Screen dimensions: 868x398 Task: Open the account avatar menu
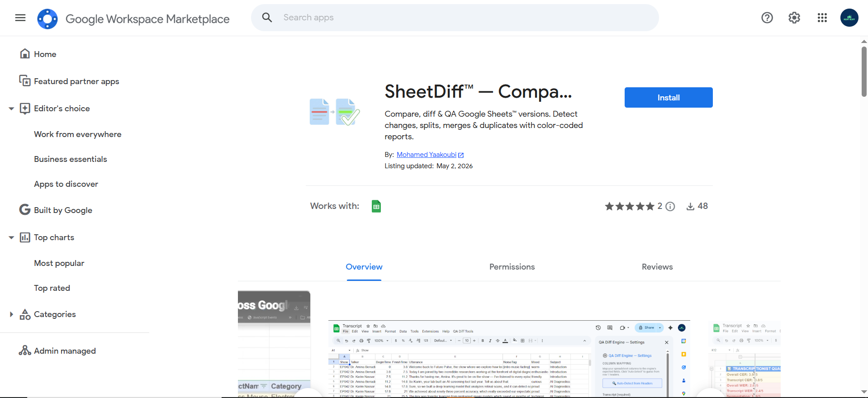849,18
